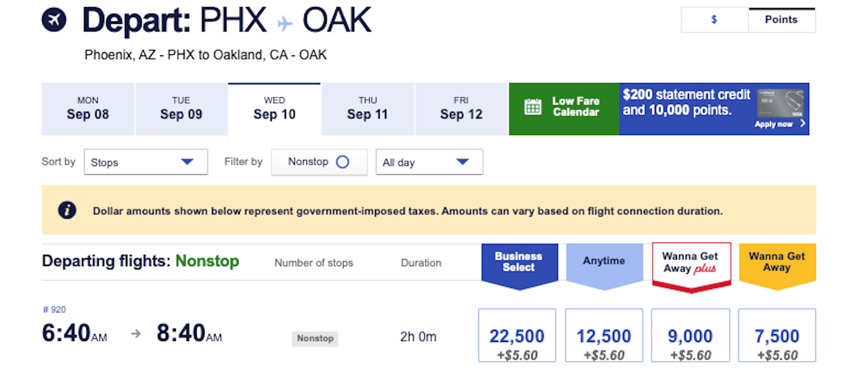Pick the 7,500 points Wanna Get Away fare
This screenshot has height=370, width=868.
[777, 335]
